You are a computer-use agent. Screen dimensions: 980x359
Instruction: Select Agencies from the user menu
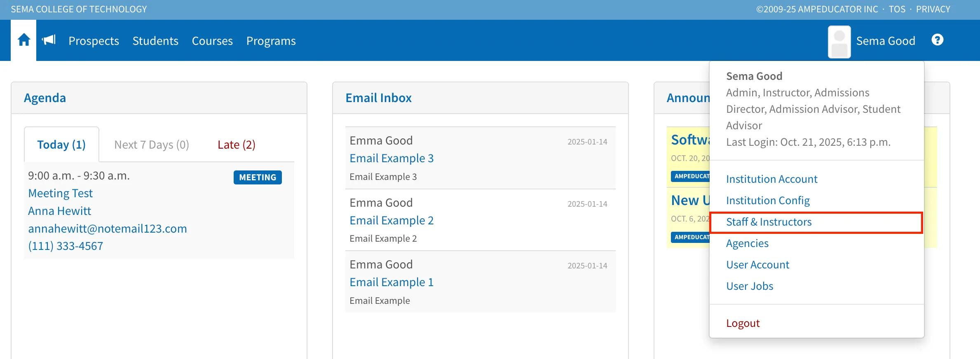pos(747,243)
